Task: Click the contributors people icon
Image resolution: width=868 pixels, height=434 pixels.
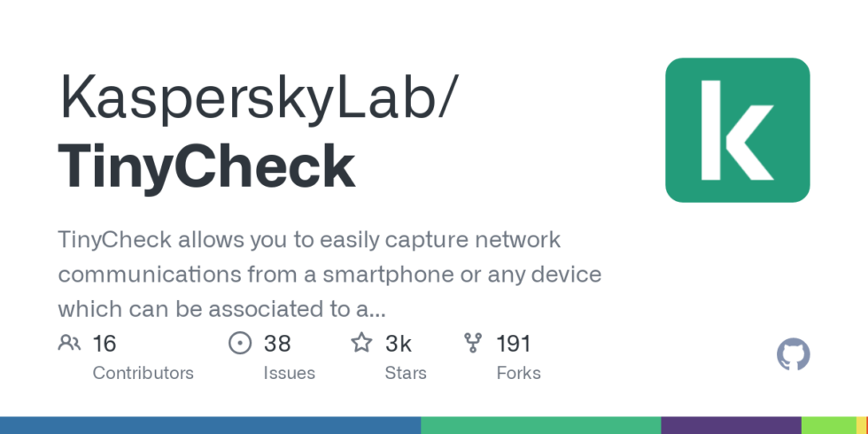Action: [x=69, y=343]
